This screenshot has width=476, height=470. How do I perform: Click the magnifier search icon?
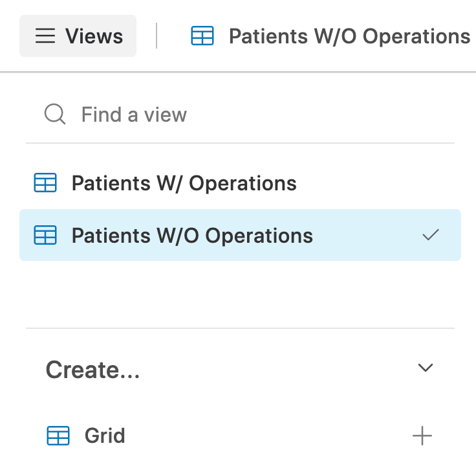pos(55,114)
